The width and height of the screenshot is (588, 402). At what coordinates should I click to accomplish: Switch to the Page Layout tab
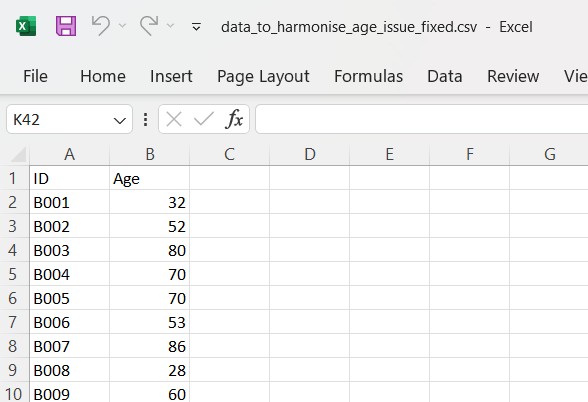tap(263, 76)
